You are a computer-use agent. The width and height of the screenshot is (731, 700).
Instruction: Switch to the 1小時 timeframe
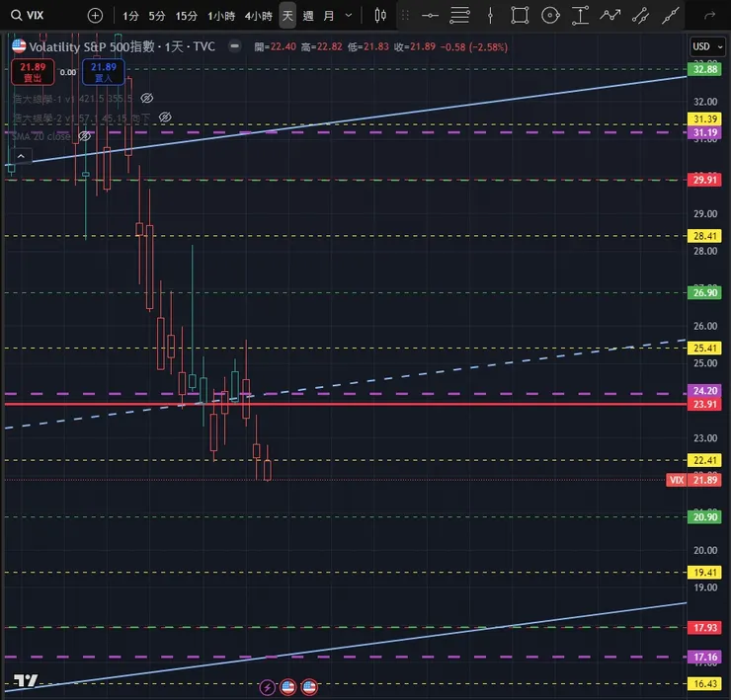pyautogui.click(x=221, y=16)
